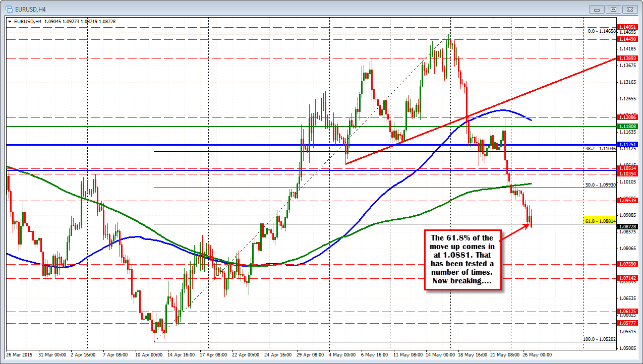The width and height of the screenshot is (643, 364).
Task: Select the 1.12086 red price label
Action: 627,117
